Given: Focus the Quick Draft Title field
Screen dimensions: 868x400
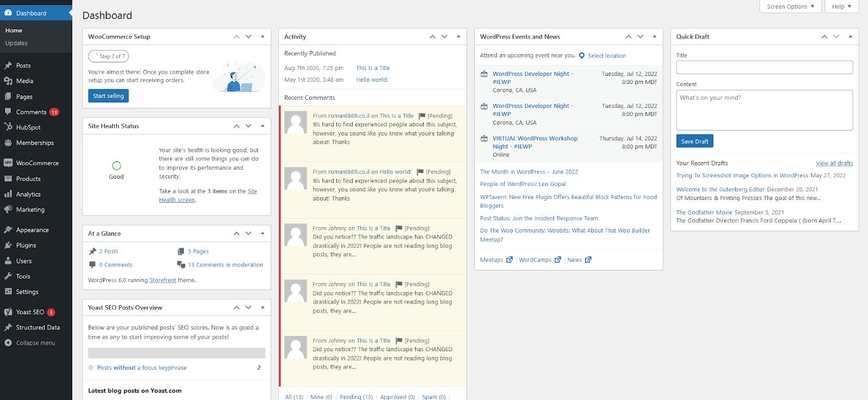Looking at the screenshot, I should tap(764, 67).
